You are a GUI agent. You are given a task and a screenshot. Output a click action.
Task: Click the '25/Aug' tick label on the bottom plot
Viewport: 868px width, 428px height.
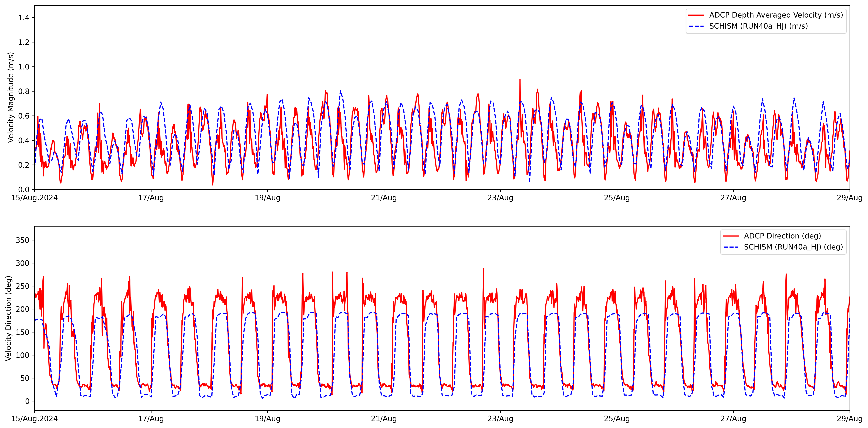617,419
